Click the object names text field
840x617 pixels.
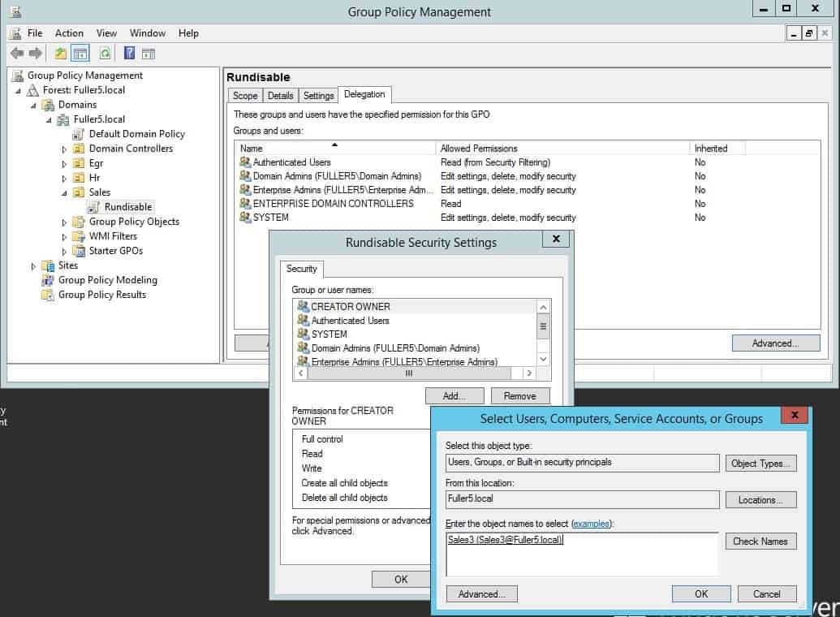(x=582, y=554)
